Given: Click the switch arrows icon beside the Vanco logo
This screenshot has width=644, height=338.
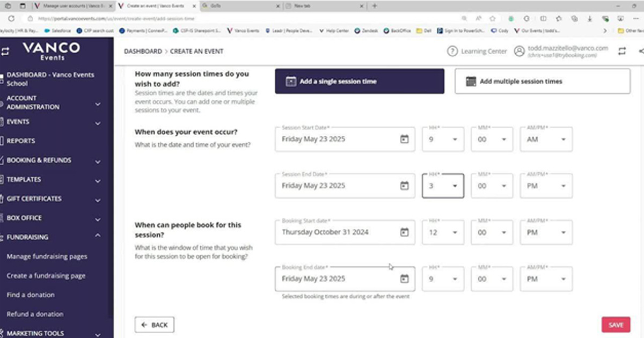Looking at the screenshot, I should point(6,52).
